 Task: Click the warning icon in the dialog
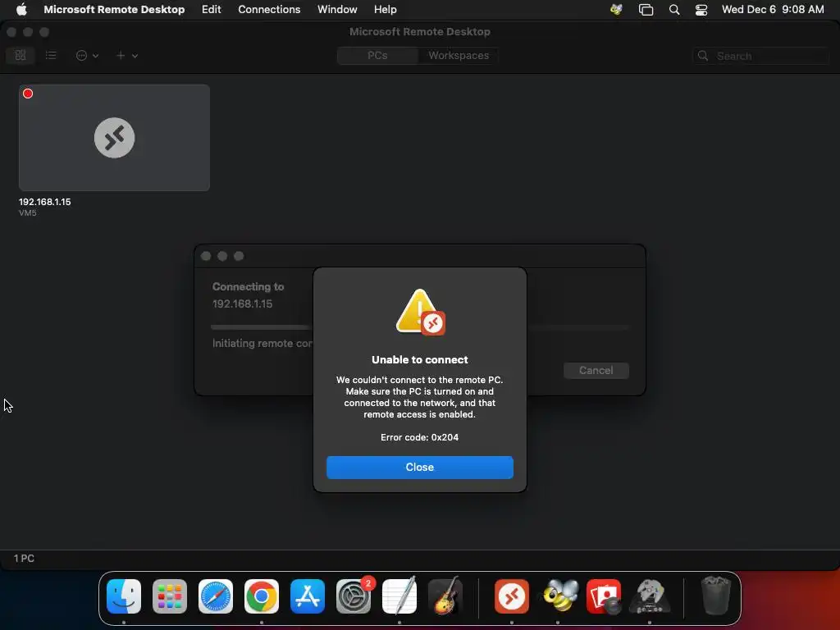point(420,313)
